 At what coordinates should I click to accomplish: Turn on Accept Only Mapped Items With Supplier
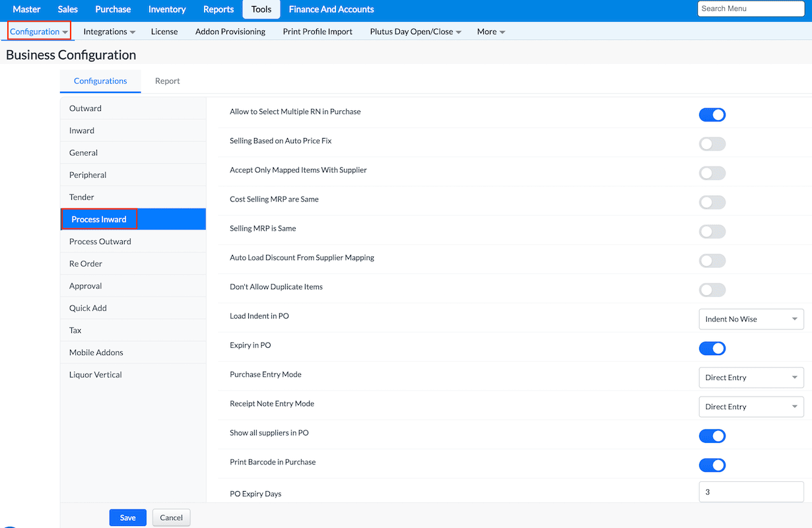pyautogui.click(x=712, y=173)
